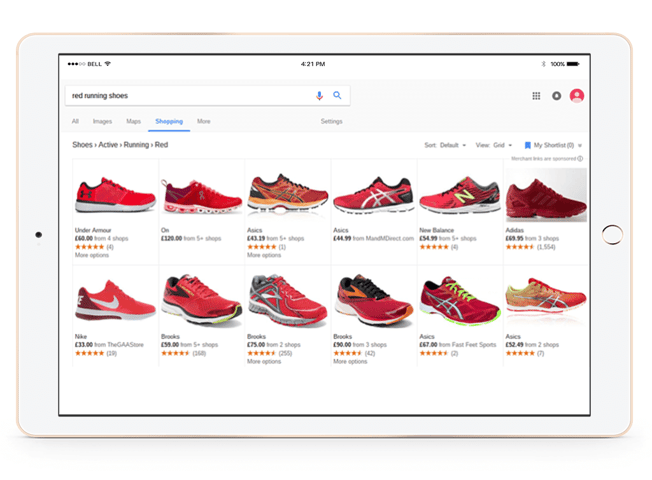Click the My Shortlist bookmark icon
The image size is (652, 480).
pos(528,145)
